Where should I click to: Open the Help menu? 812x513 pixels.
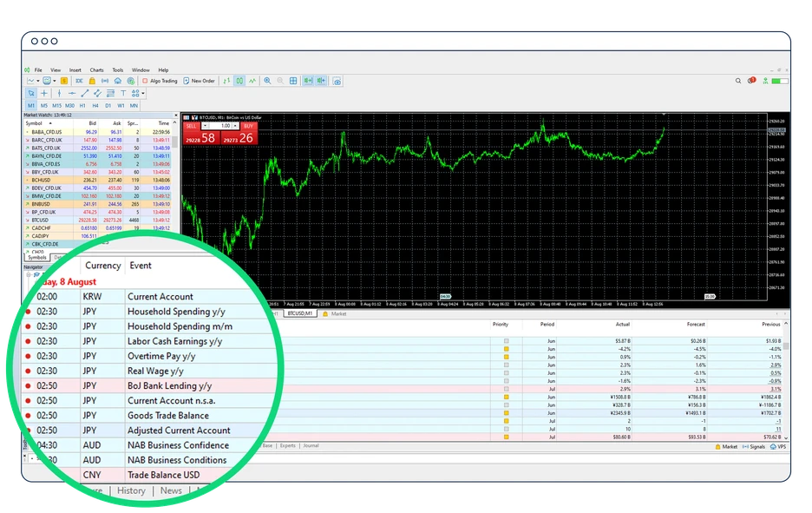tap(163, 70)
